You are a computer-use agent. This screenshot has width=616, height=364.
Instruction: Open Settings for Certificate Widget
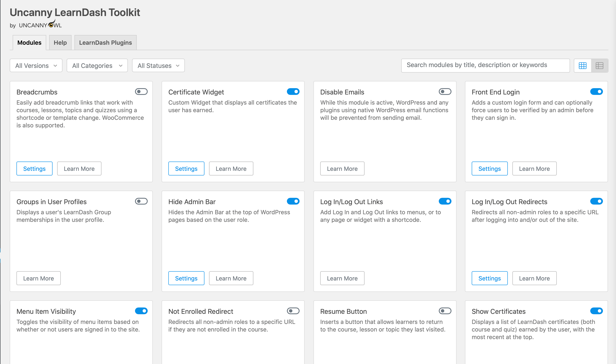(186, 168)
